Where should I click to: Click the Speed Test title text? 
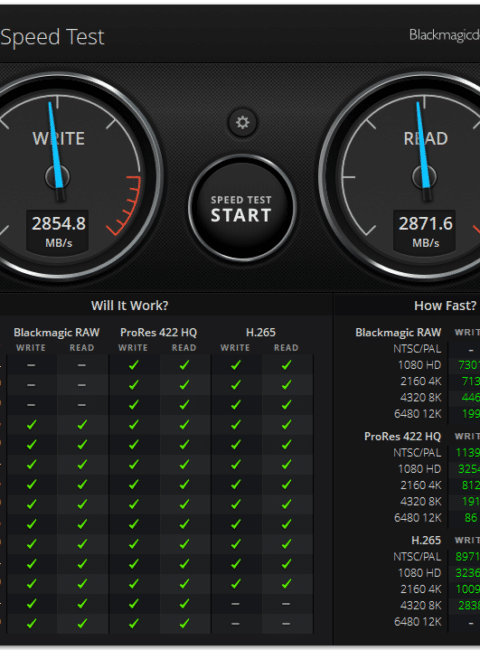click(52, 37)
